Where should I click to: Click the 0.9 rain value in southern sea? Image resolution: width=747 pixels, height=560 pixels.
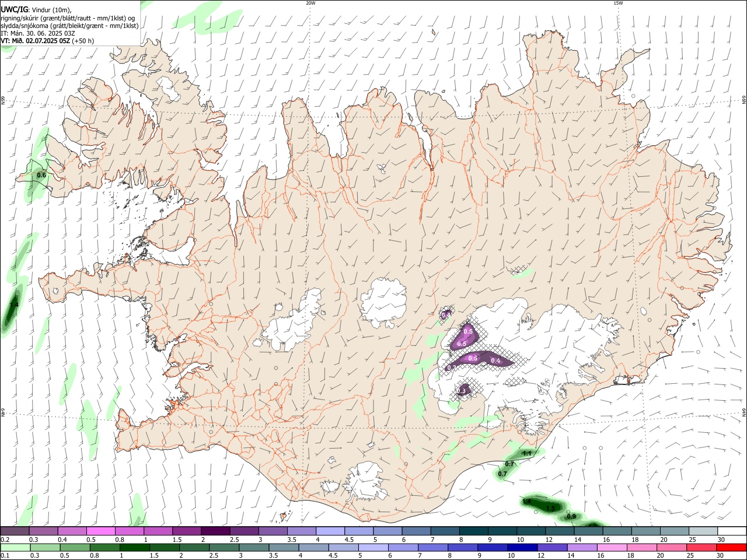[x=572, y=516]
